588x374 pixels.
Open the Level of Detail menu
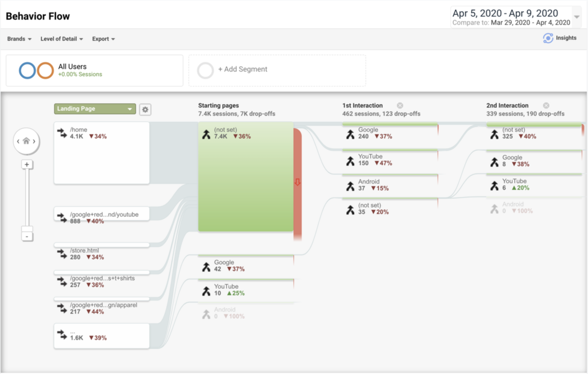click(61, 39)
